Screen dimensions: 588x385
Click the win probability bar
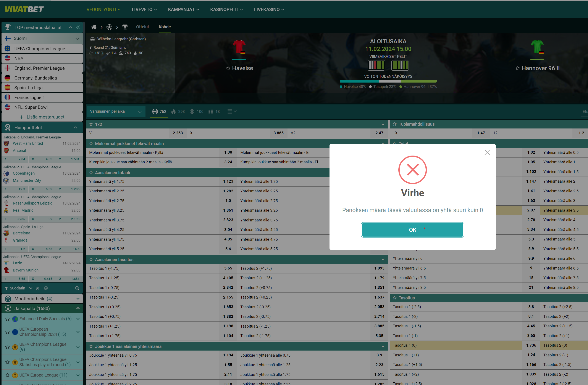click(x=388, y=81)
